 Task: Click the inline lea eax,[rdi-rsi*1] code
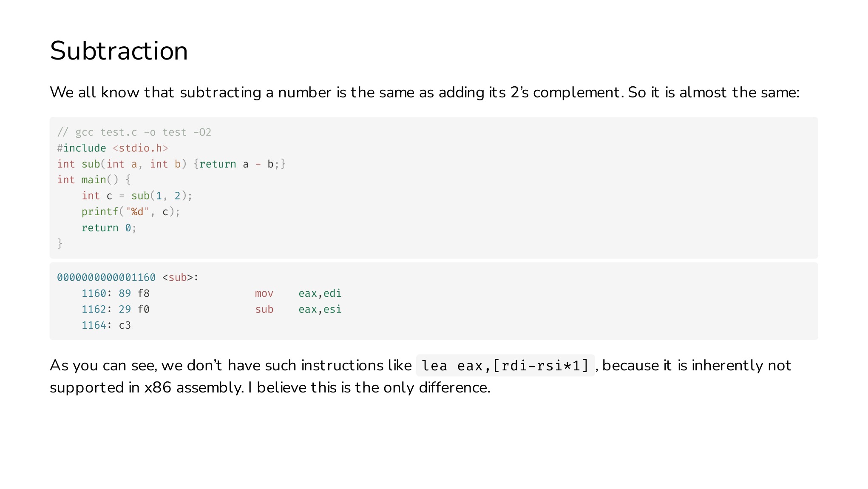pyautogui.click(x=505, y=366)
